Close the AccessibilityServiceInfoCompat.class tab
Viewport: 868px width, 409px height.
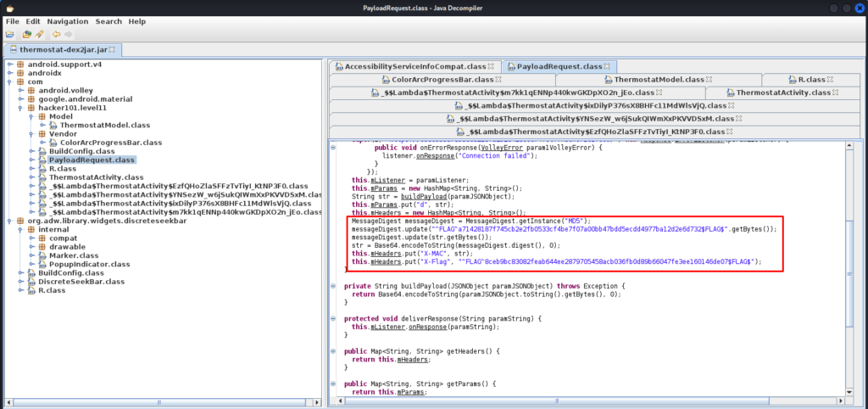[491, 66]
